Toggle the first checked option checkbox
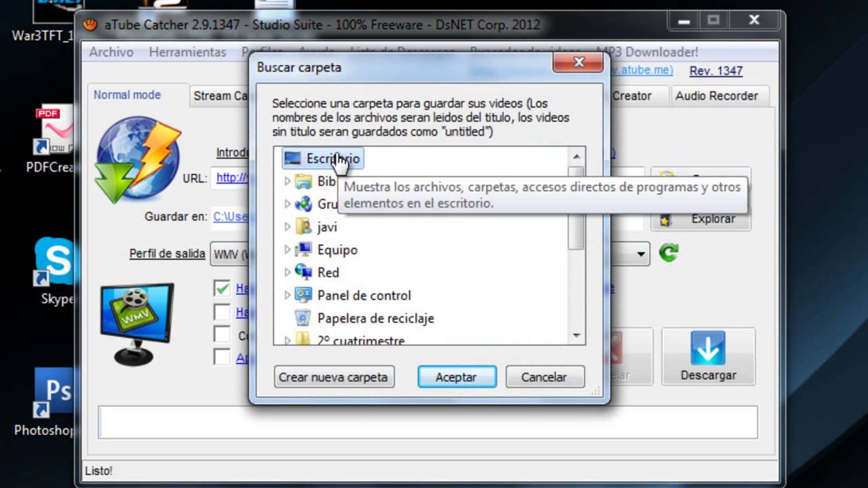The width and height of the screenshot is (868, 488). point(222,289)
